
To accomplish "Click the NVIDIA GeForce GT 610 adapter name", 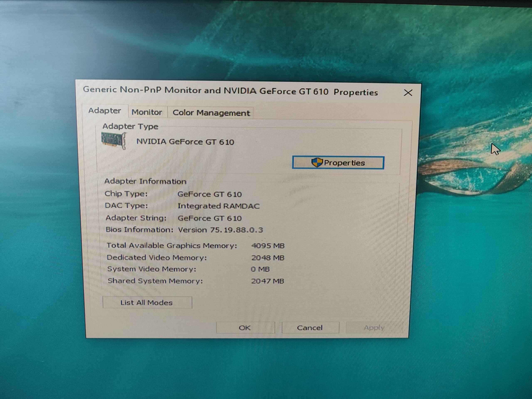I will [185, 142].
